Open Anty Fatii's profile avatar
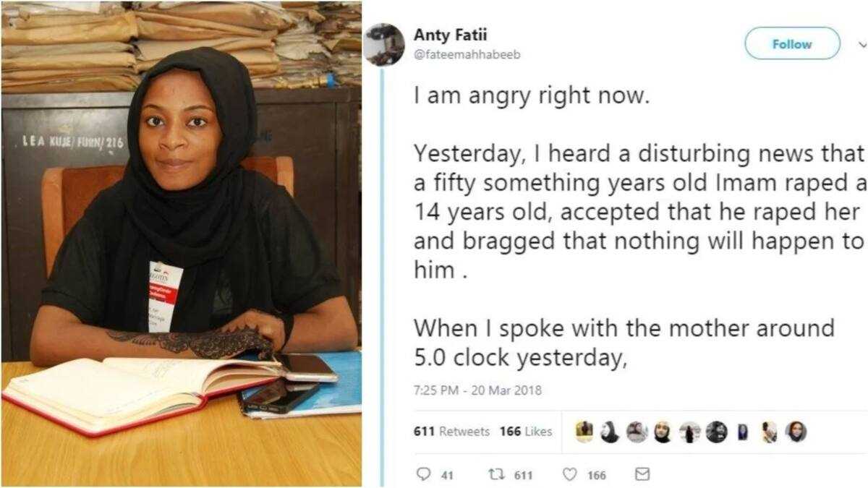 (384, 44)
